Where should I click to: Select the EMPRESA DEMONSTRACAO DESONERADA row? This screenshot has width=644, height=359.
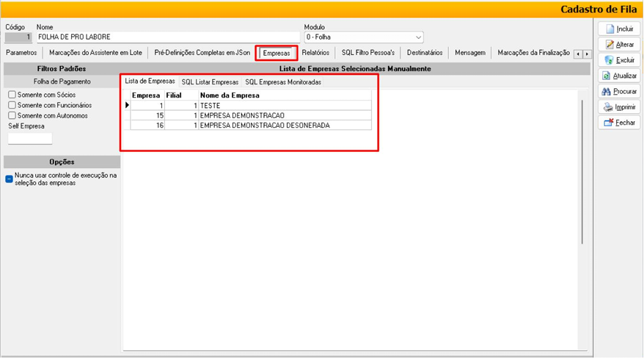coord(264,126)
